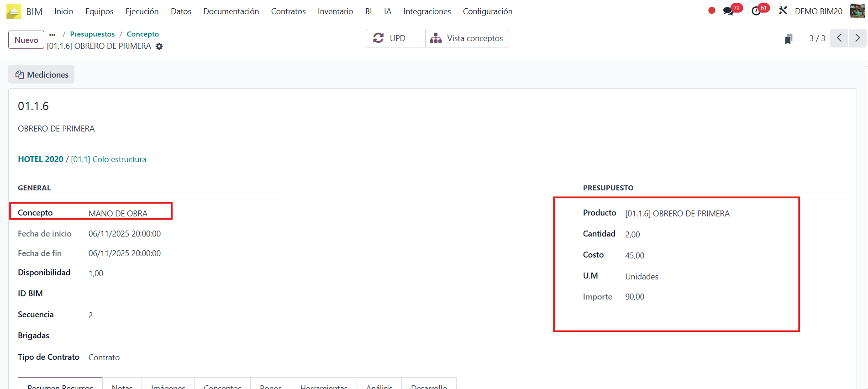Open the DEMO BIM20 company switcher

[x=818, y=11]
